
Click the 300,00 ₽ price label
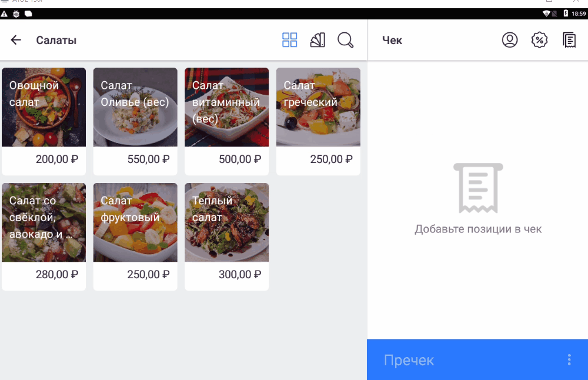pyautogui.click(x=240, y=275)
